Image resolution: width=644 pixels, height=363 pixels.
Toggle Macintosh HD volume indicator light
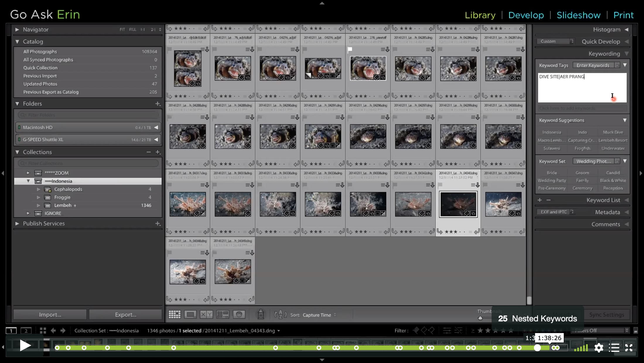[19, 128]
